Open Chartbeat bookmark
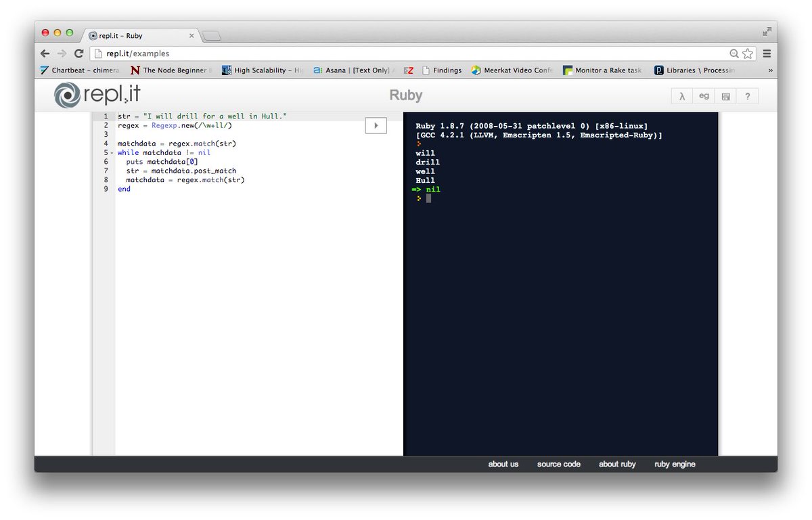This screenshot has height=520, width=812. pos(79,70)
